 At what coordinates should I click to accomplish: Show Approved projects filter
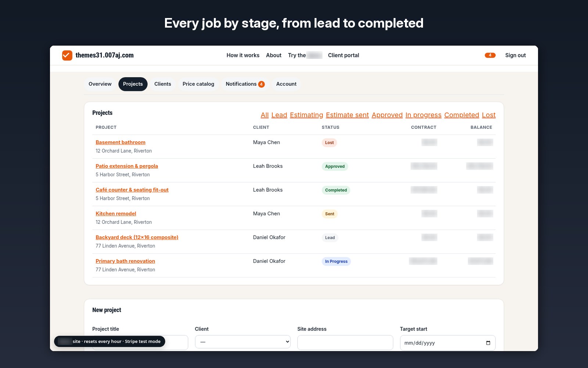coord(387,115)
